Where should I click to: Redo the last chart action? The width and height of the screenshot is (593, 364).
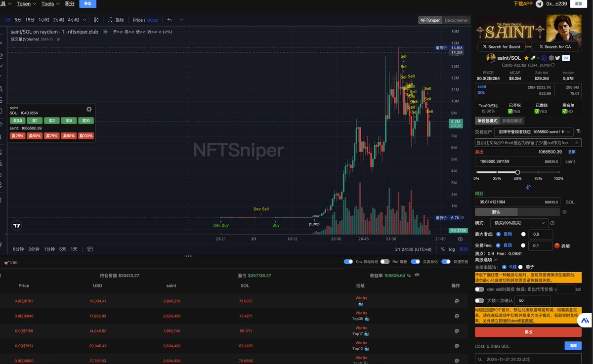click(x=181, y=20)
